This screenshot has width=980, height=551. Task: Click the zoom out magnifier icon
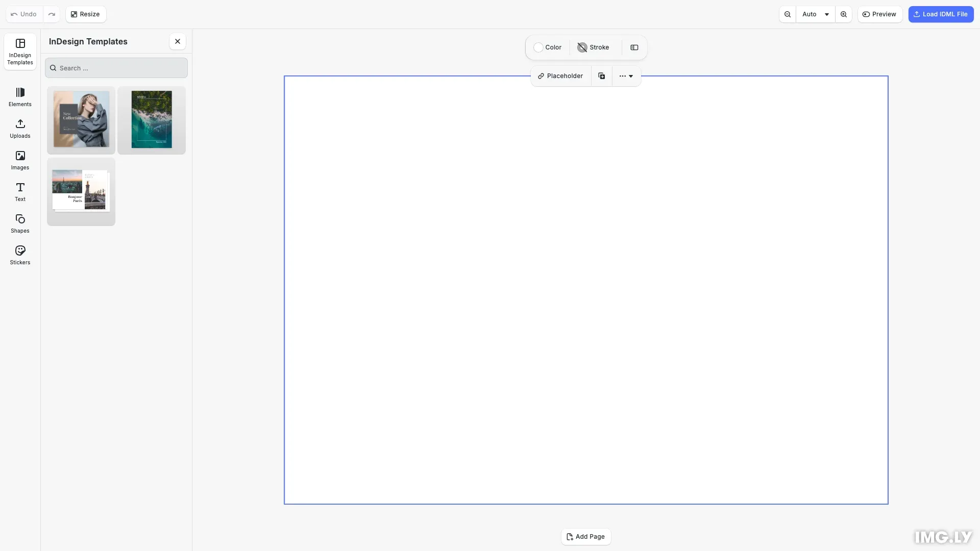[x=788, y=14]
